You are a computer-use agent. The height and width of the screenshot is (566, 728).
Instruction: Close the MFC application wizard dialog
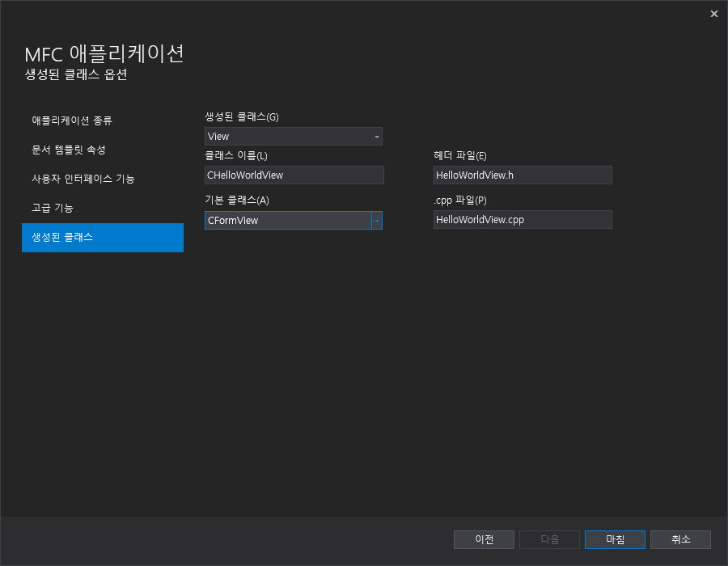click(x=713, y=14)
